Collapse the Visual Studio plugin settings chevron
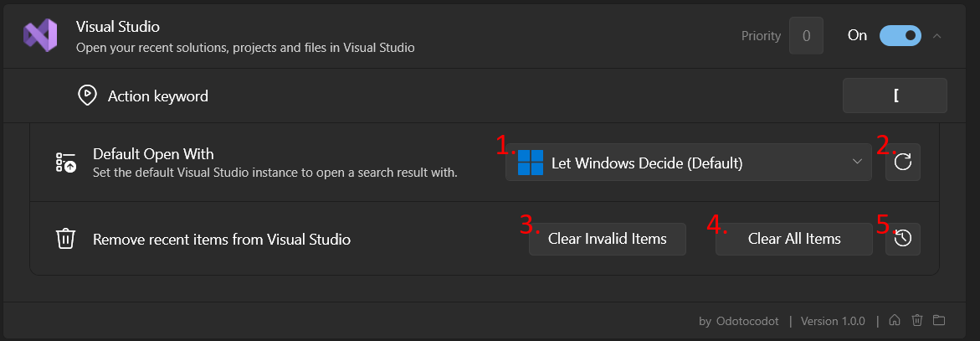The height and width of the screenshot is (341, 980). point(936,36)
